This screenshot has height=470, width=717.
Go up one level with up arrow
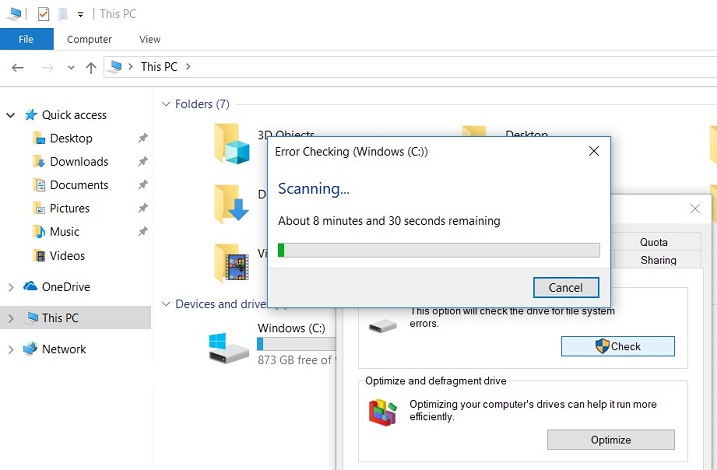91,68
